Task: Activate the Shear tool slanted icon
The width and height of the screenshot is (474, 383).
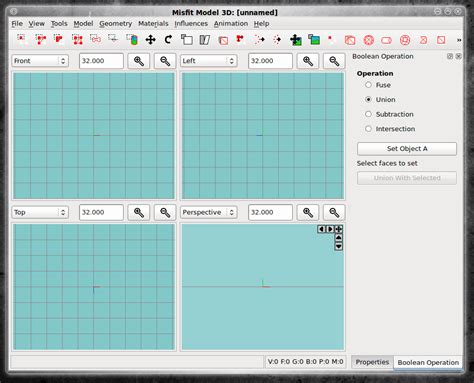Action: 205,40
